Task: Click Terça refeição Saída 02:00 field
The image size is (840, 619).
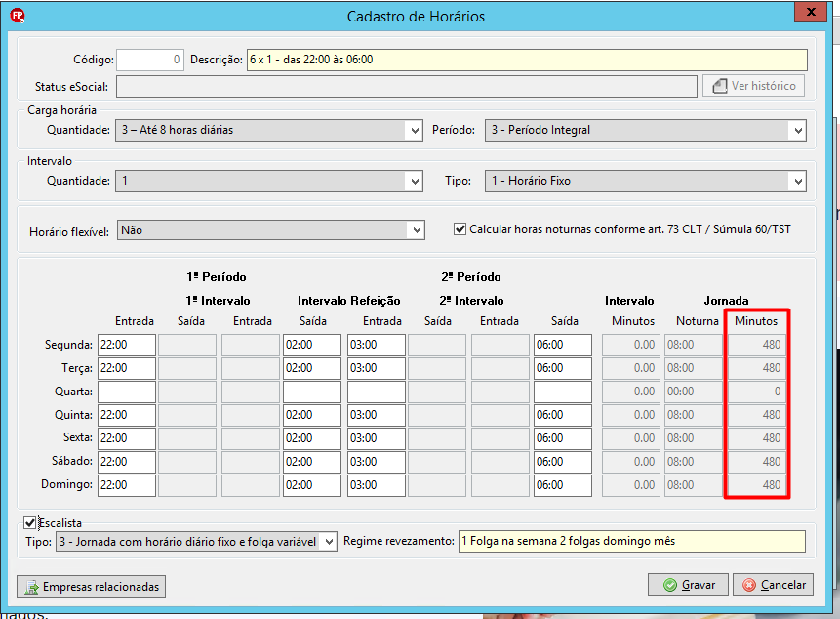Action: click(312, 368)
